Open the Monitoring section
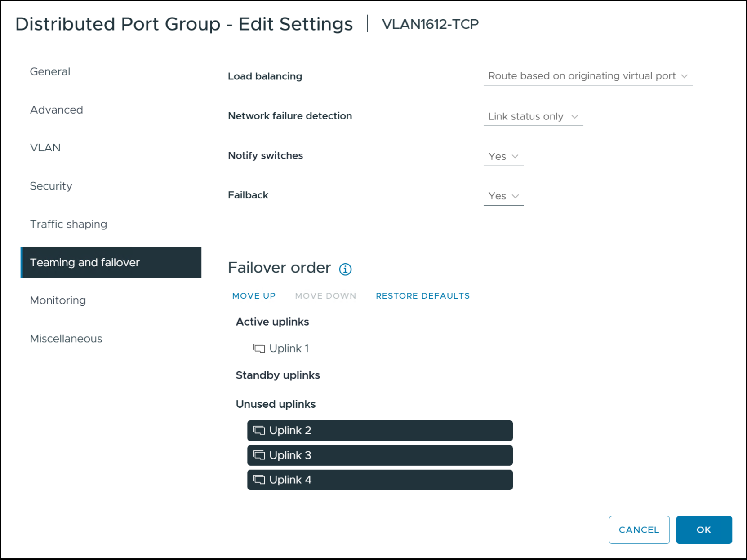 tap(58, 300)
